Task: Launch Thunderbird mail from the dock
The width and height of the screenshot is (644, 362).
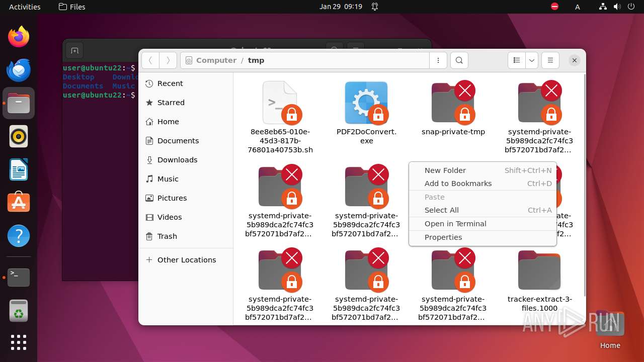Action: point(19,70)
